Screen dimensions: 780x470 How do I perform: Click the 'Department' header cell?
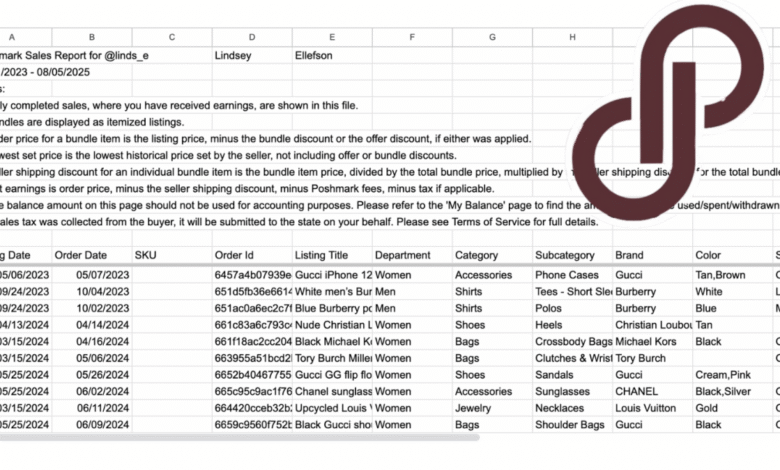point(412,255)
